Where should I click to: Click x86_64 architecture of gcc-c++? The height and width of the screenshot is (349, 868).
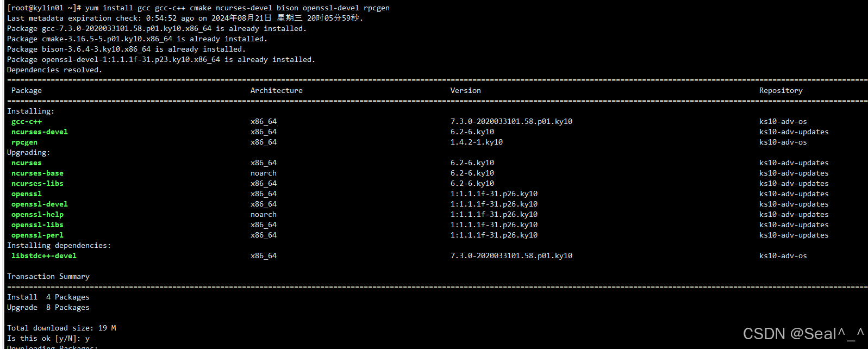[264, 122]
